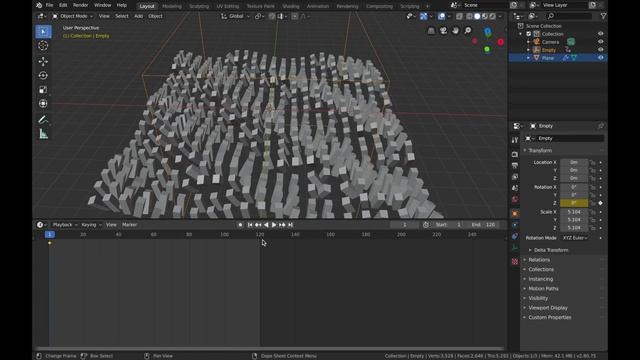Open the Add menu in viewport
The width and height of the screenshot is (640, 360).
point(138,16)
